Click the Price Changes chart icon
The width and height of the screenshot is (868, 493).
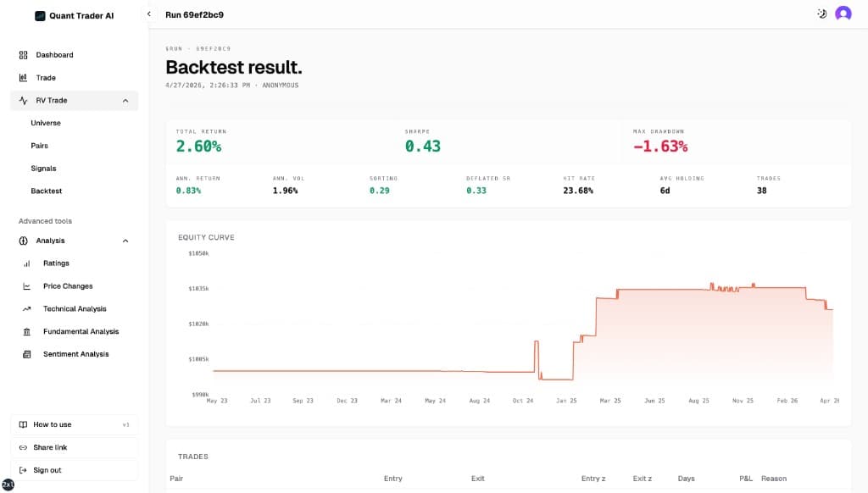25,285
